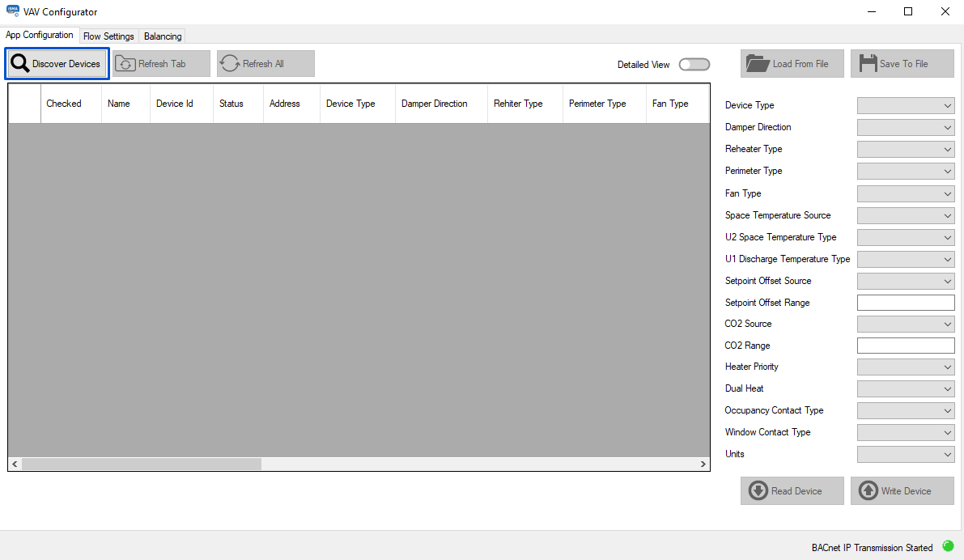Open the Units dropdown

(906, 454)
